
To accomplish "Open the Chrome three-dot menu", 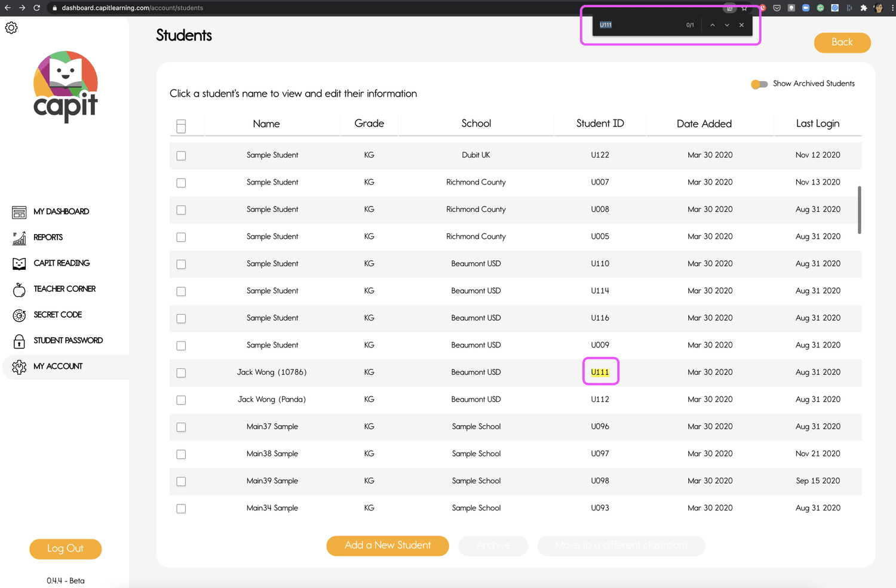I will [x=892, y=8].
